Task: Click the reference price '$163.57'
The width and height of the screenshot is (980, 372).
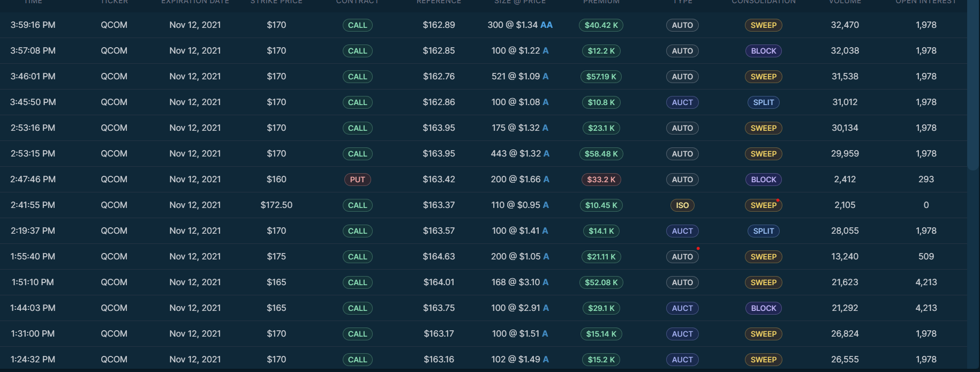Action: tap(439, 231)
